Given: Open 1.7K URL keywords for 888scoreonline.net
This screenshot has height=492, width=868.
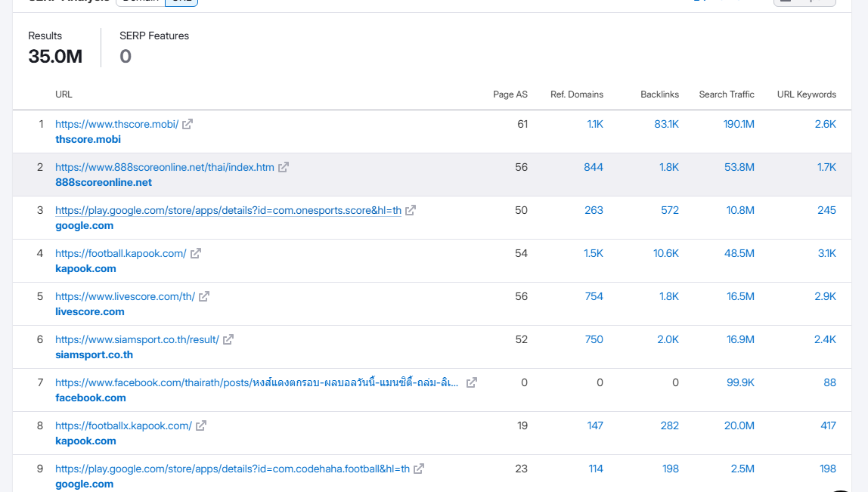Looking at the screenshot, I should click(826, 167).
